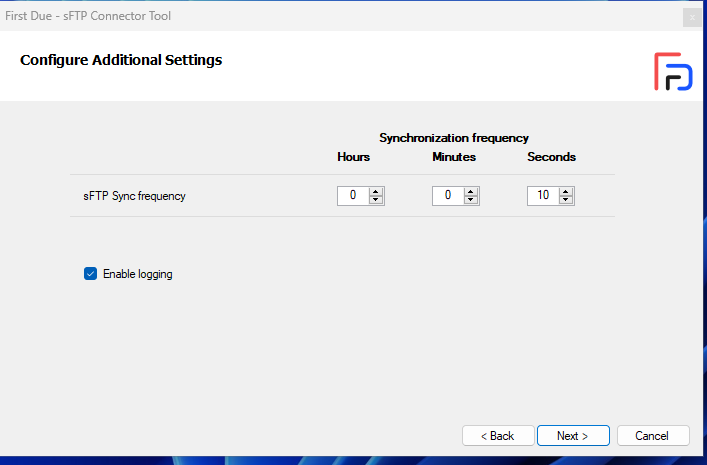Select the 'sFTP Sync frequency' label

tap(134, 196)
